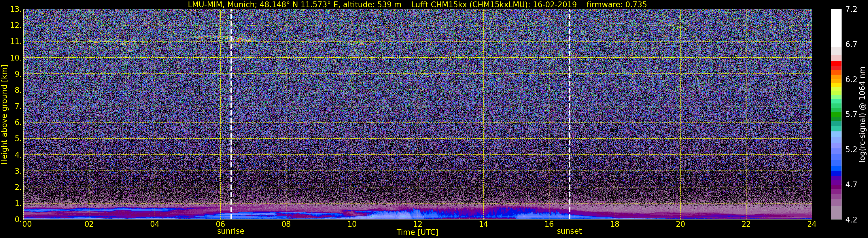Click the colorbar value '6.2'

(851, 80)
